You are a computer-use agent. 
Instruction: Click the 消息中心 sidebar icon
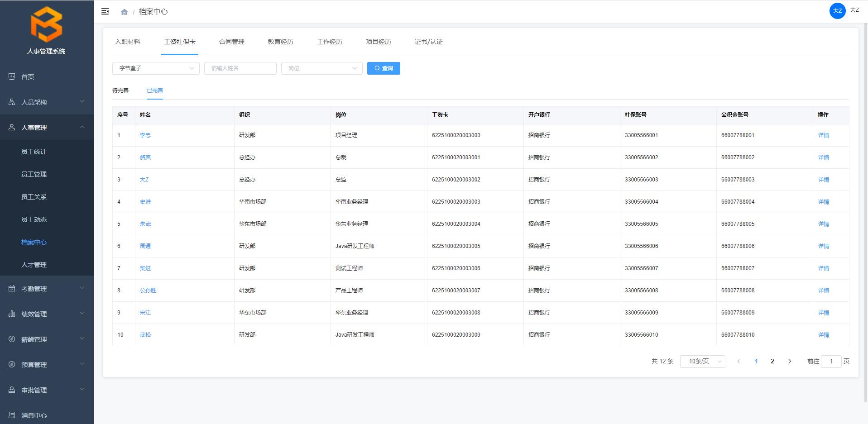(12, 415)
